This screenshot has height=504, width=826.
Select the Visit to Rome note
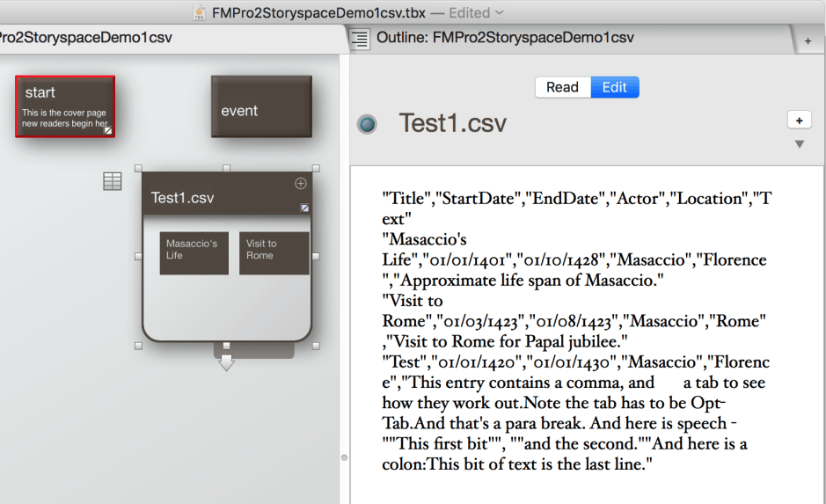pos(274,252)
